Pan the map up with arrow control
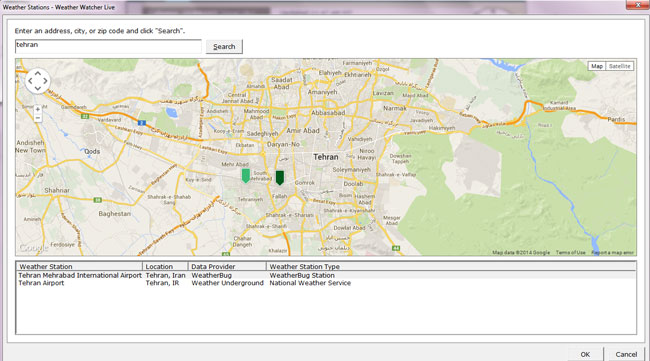Screen dimensions: 650x361 coord(38,74)
